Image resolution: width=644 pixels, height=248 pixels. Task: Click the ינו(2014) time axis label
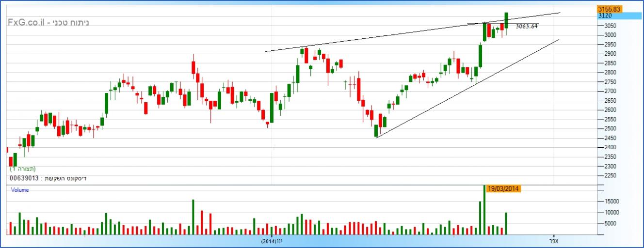point(272,241)
